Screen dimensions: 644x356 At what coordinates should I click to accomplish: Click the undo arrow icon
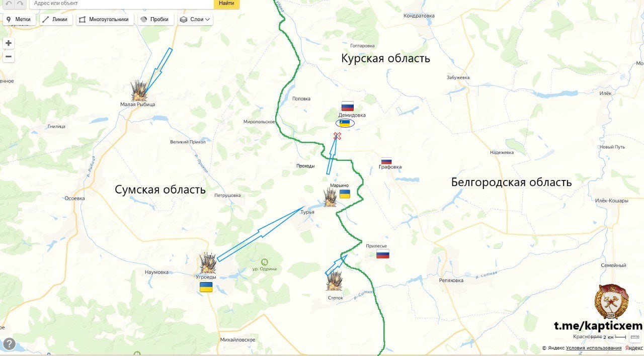tap(9, 4)
